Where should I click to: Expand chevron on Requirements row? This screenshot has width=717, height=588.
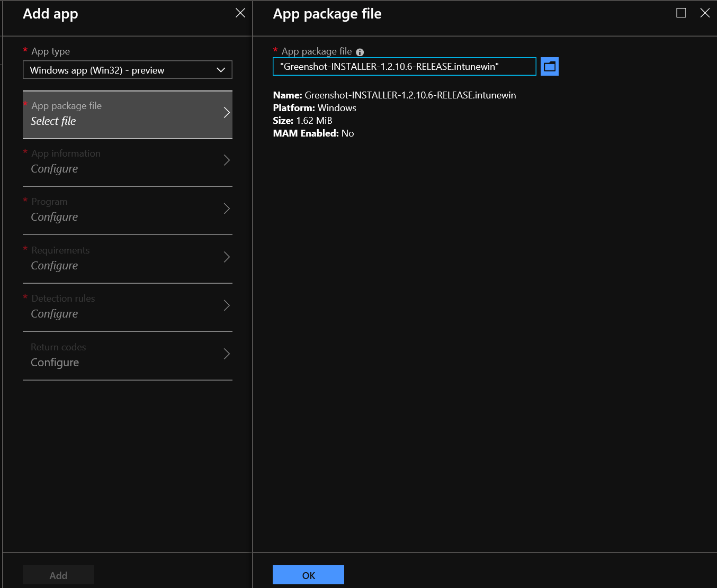[x=227, y=257]
